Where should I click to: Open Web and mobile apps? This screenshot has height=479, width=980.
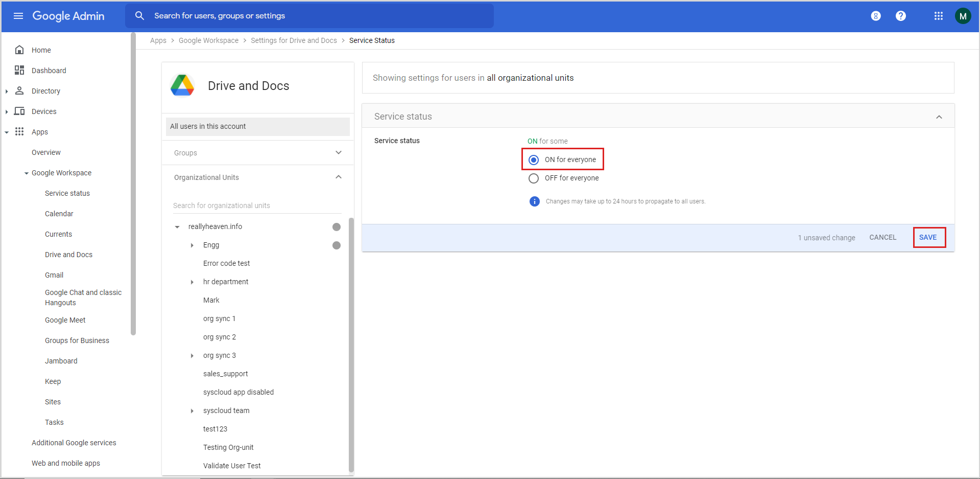tap(66, 463)
